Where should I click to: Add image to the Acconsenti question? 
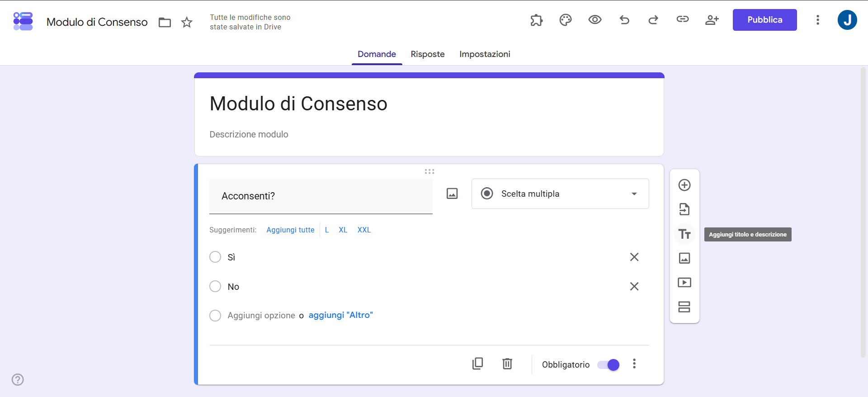(452, 194)
